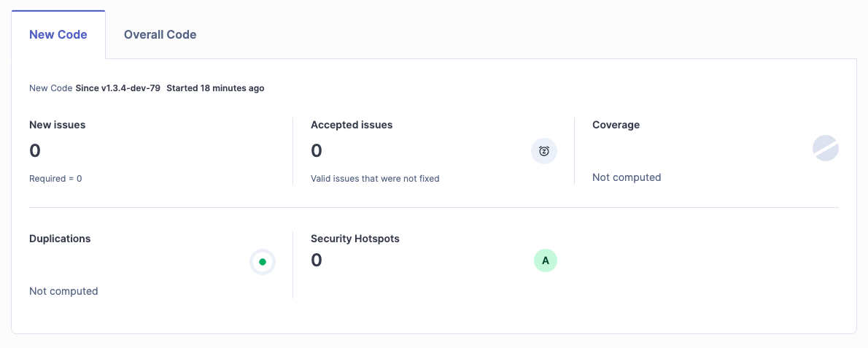Image resolution: width=868 pixels, height=348 pixels.
Task: Click the coverage not-computed circle icon
Action: [x=826, y=148]
